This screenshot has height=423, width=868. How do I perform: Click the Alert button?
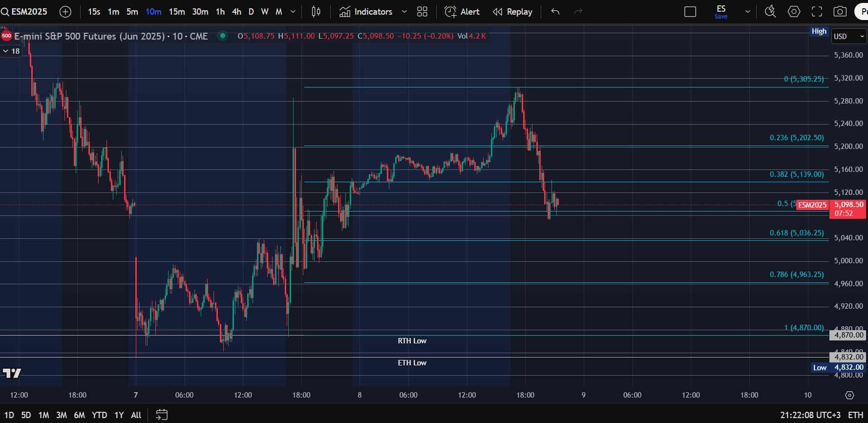[462, 12]
